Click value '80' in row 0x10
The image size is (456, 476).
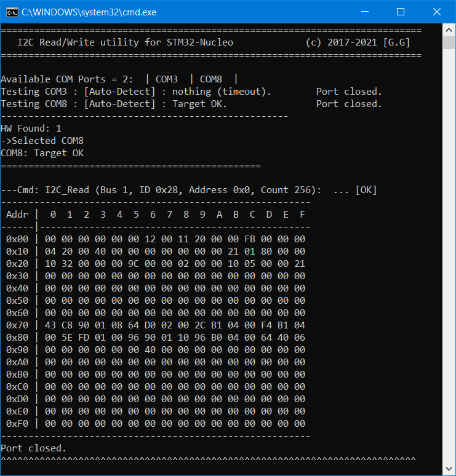[266, 252]
